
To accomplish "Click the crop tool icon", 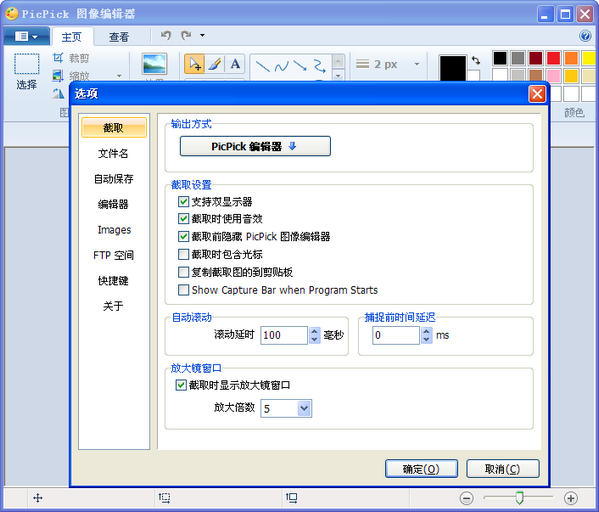I will (58, 58).
